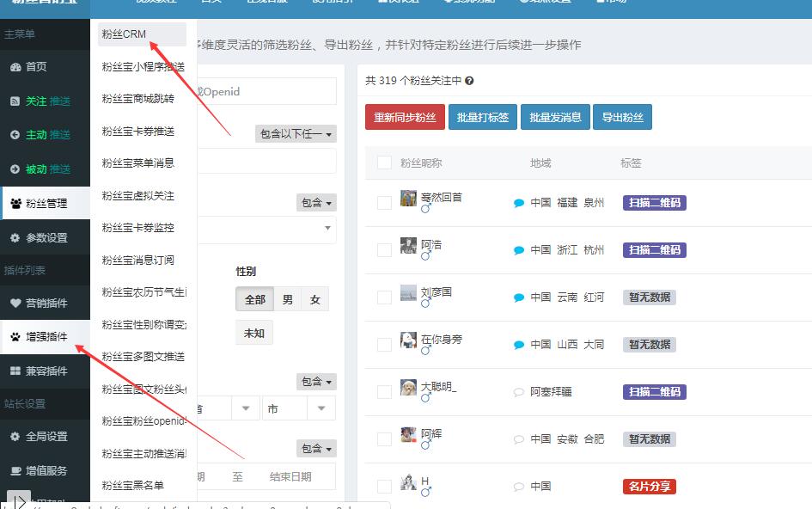The image size is (812, 509).
Task: Open avatar of fan 阿浩
Action: [x=409, y=245]
